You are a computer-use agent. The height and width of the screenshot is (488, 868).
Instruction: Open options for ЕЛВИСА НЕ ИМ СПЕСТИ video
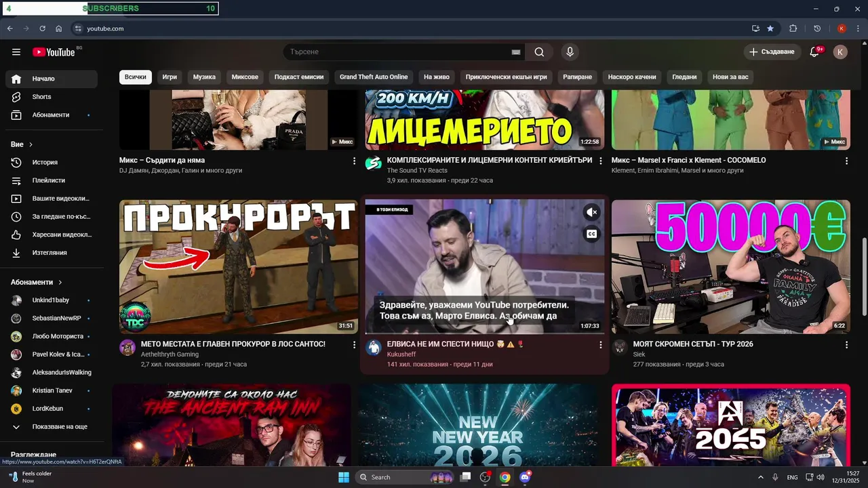pos(600,345)
